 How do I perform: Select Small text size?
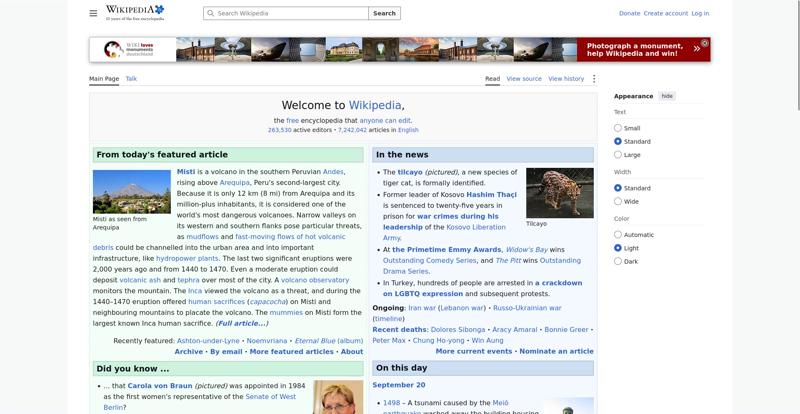tap(618, 128)
